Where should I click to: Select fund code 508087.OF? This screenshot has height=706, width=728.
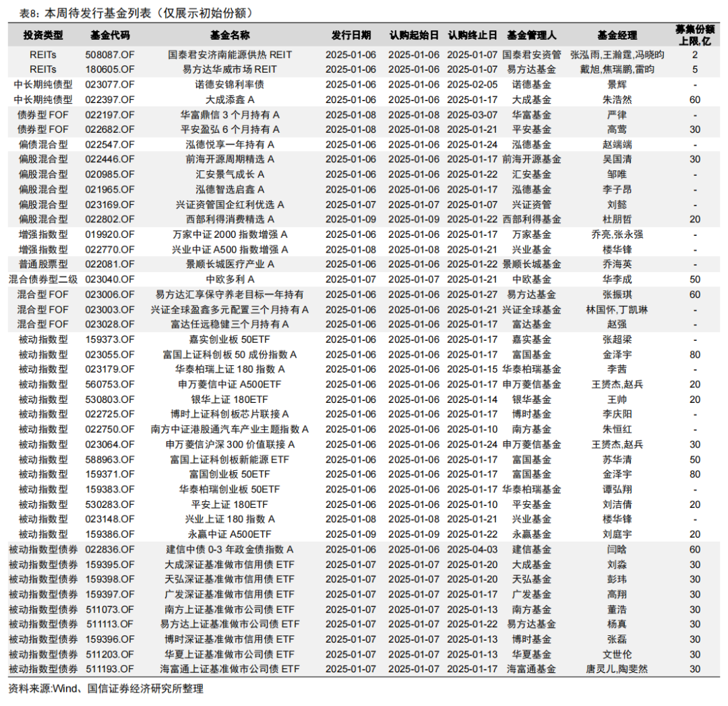point(110,55)
